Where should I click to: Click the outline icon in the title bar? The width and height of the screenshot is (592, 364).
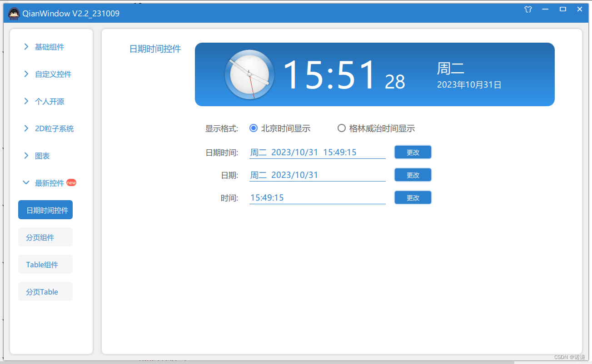pos(528,9)
